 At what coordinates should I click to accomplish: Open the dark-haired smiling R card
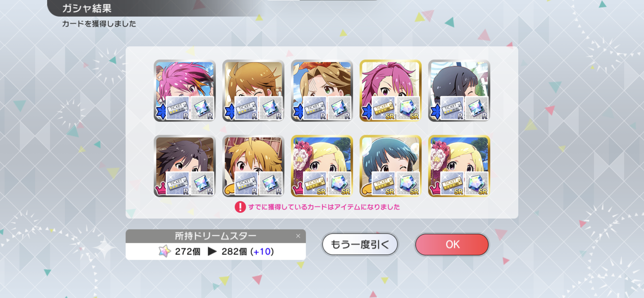coord(459,91)
